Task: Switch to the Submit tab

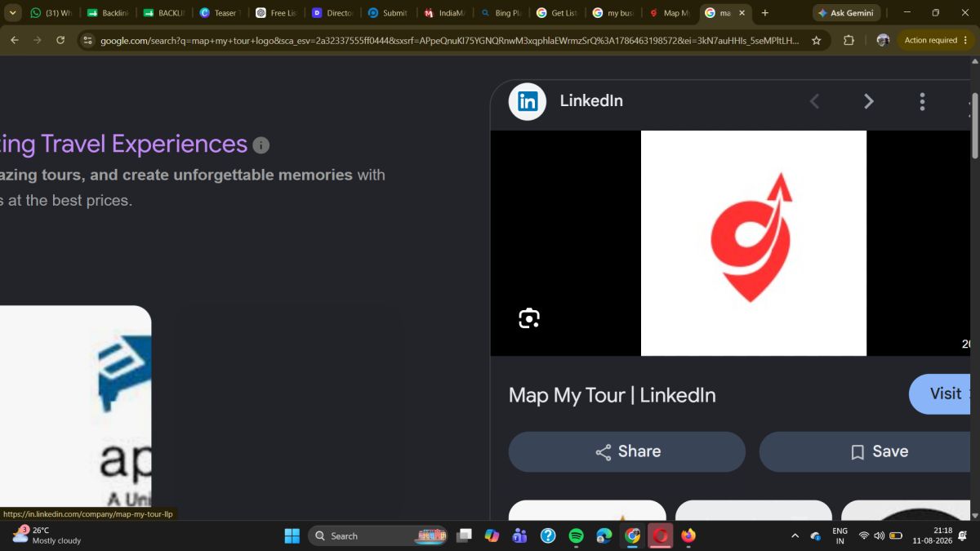Action: 387,13
